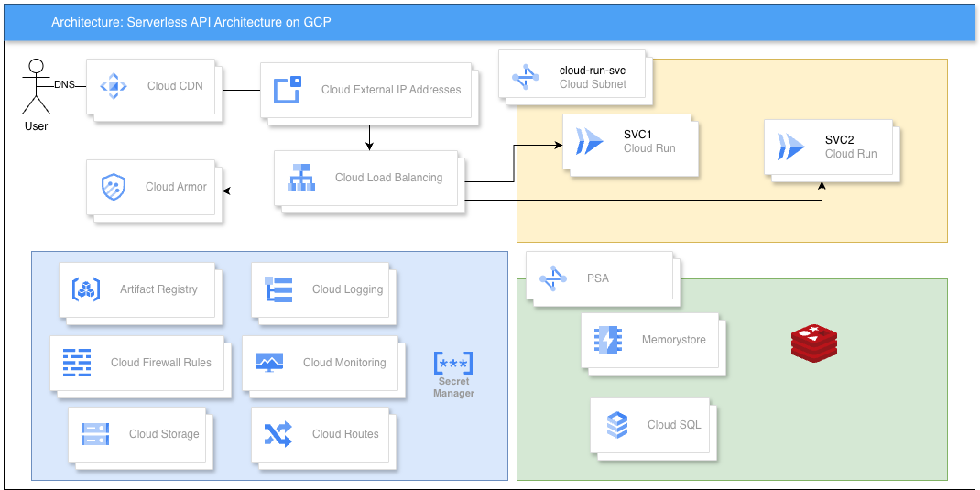Click the SVC2 label text
980x490 pixels.
[839, 140]
